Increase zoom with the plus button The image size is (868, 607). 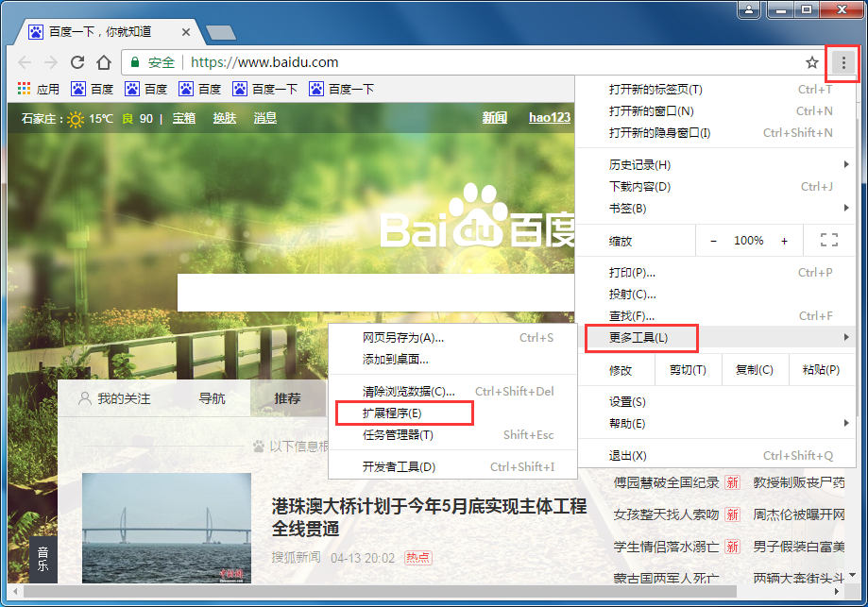click(x=784, y=240)
